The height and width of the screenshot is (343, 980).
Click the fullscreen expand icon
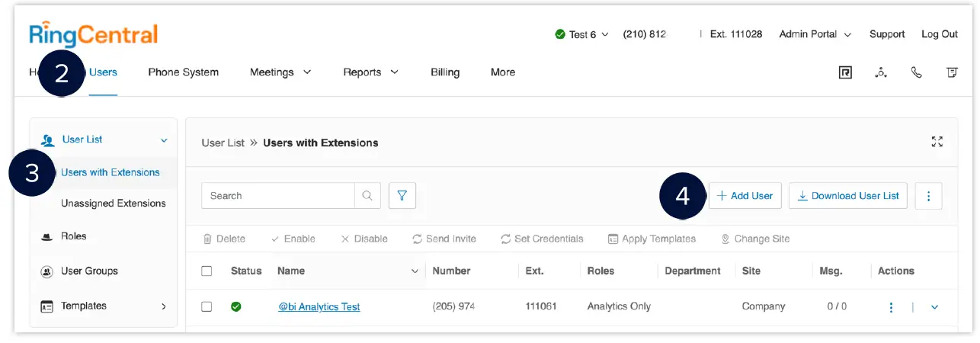coord(937,142)
